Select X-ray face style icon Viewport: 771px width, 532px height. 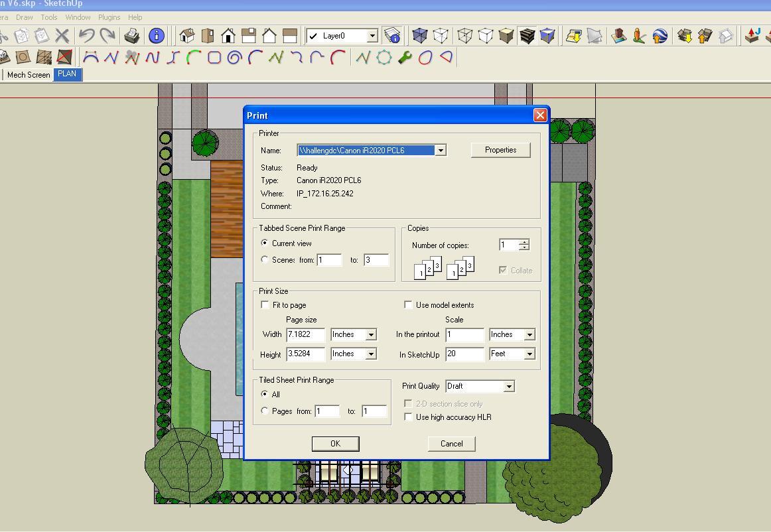point(419,36)
